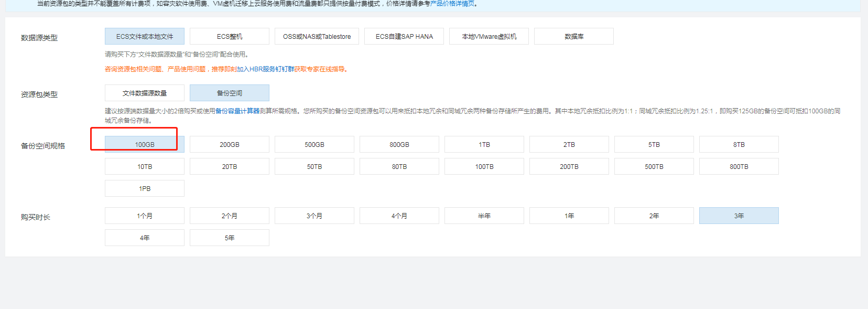The height and width of the screenshot is (309, 868).
Task: Select 5TB backup space specification
Action: click(654, 144)
